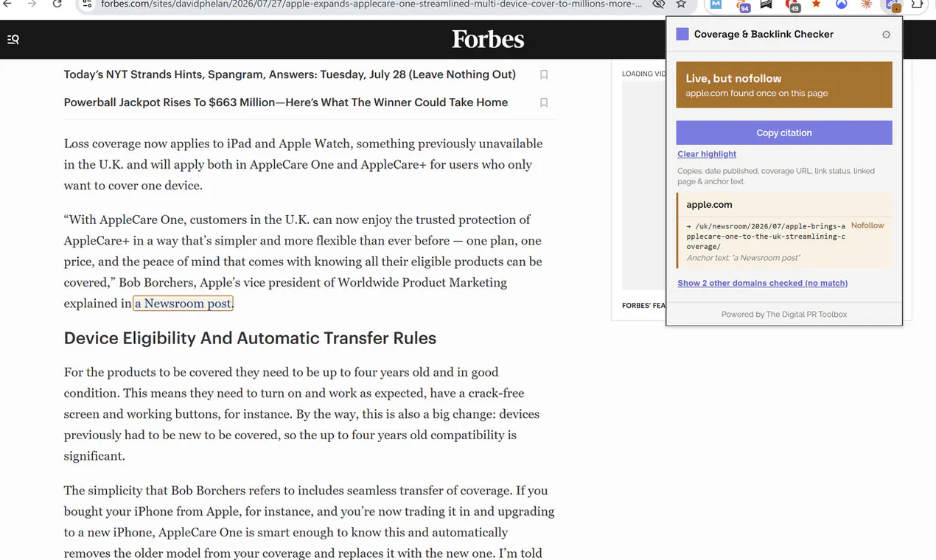Screen dimensions: 936x560
Task: Open the blue circle mountain extension icon
Action: point(841,4)
